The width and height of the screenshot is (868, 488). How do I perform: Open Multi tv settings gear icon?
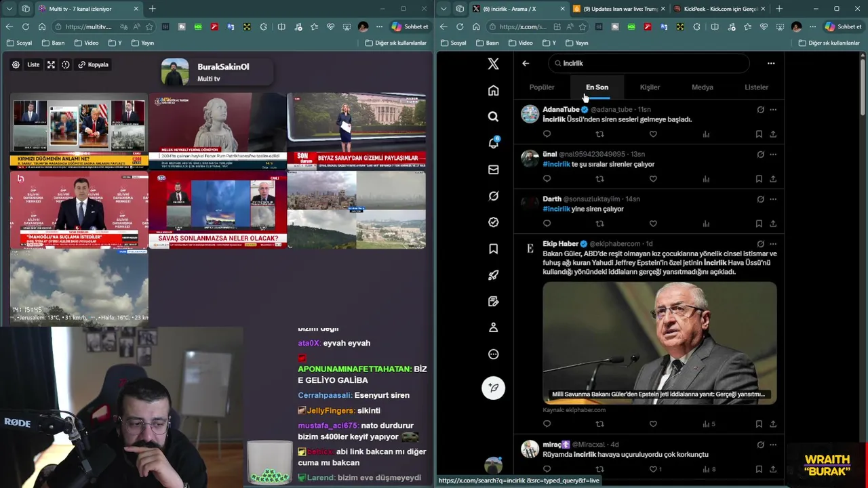click(16, 64)
